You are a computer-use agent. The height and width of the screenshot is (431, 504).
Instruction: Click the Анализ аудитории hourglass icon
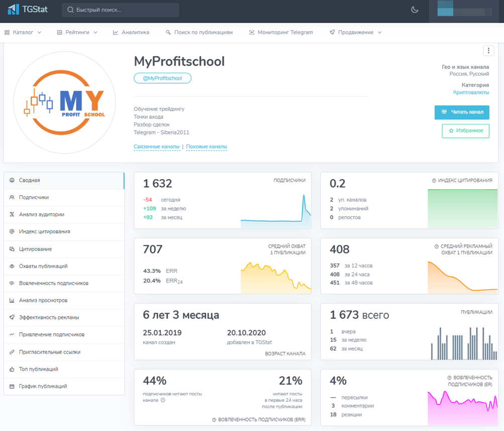click(x=12, y=215)
